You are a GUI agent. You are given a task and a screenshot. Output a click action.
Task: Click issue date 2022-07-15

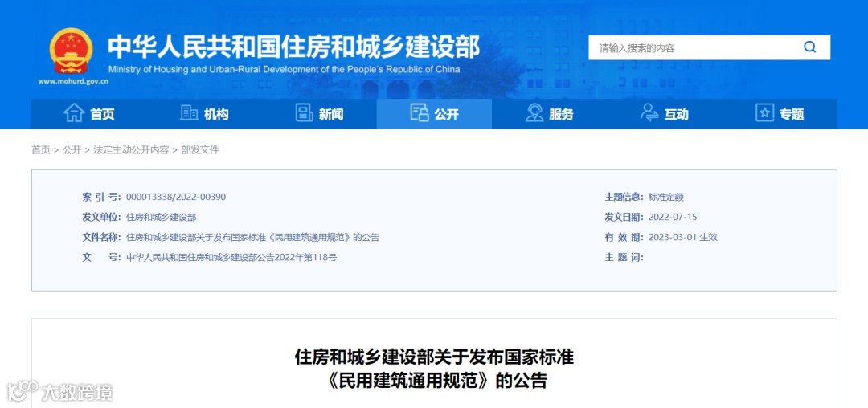coord(673,218)
